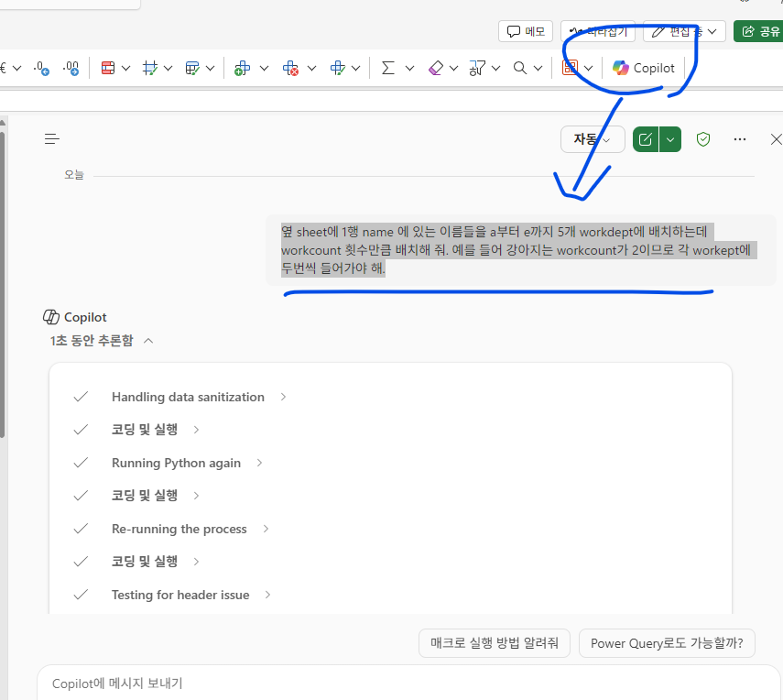Click the Copilot message input field
This screenshot has height=700, width=783.
403,684
